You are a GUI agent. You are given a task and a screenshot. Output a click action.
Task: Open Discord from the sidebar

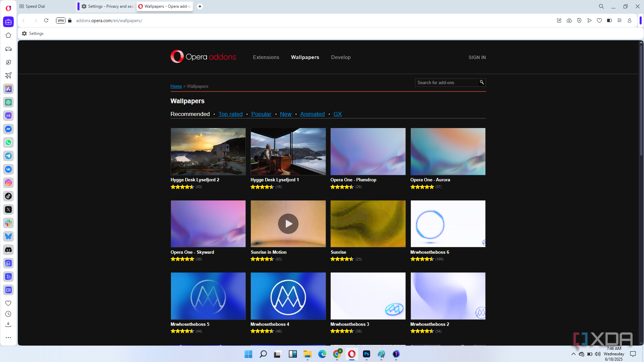8,250
